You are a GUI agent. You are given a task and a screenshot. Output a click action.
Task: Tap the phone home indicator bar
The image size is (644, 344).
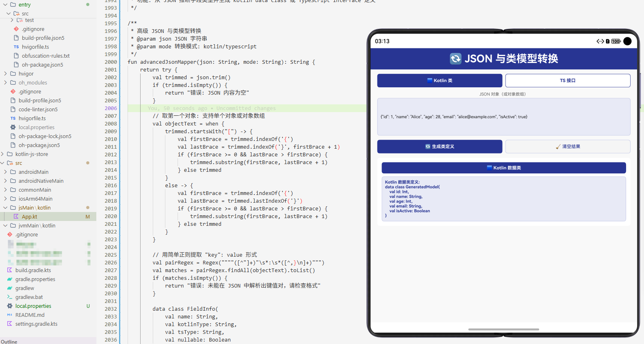(x=504, y=329)
